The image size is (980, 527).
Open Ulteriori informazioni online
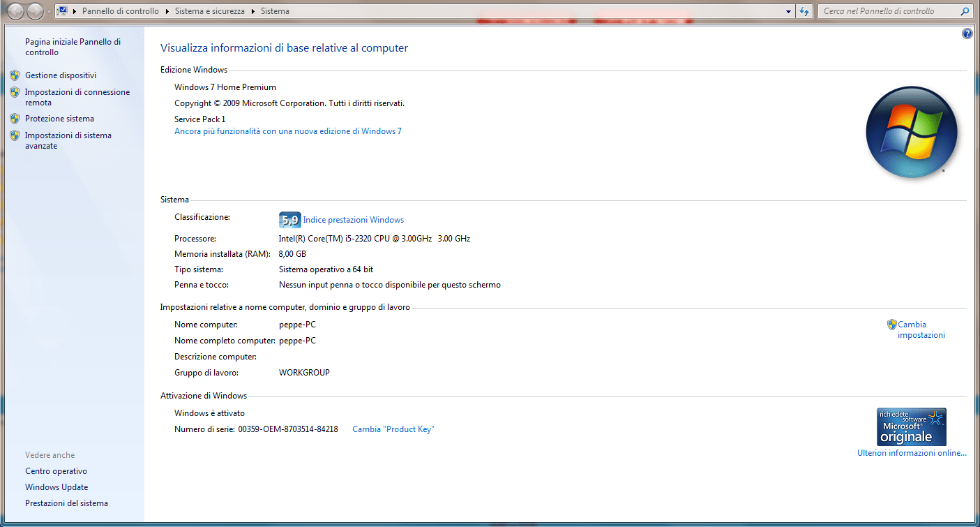pos(912,453)
